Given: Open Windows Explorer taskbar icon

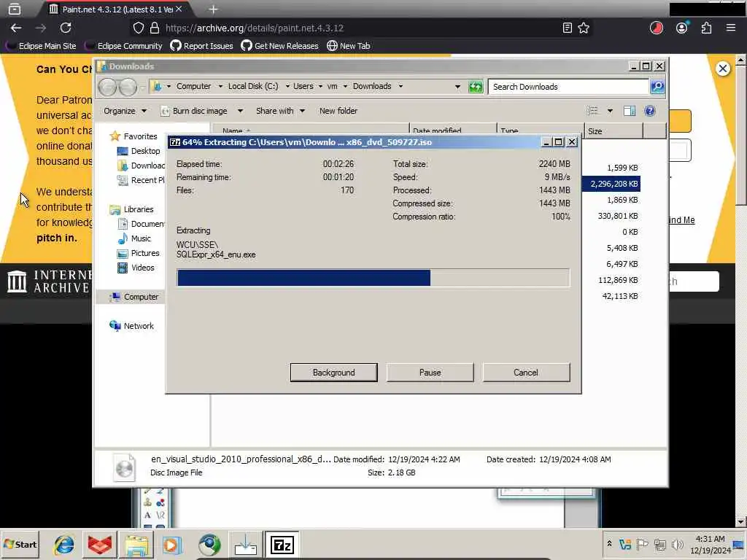Looking at the screenshot, I should 136,545.
